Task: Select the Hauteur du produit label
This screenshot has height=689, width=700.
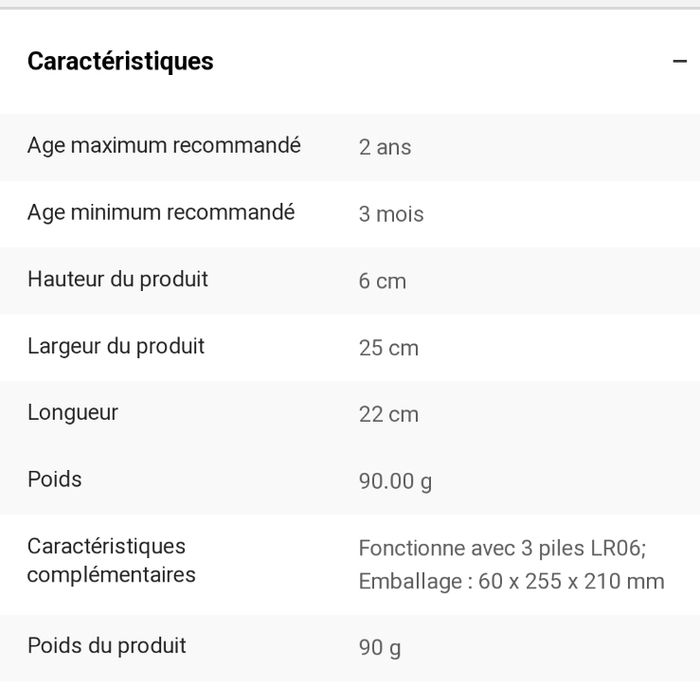Action: [x=118, y=279]
